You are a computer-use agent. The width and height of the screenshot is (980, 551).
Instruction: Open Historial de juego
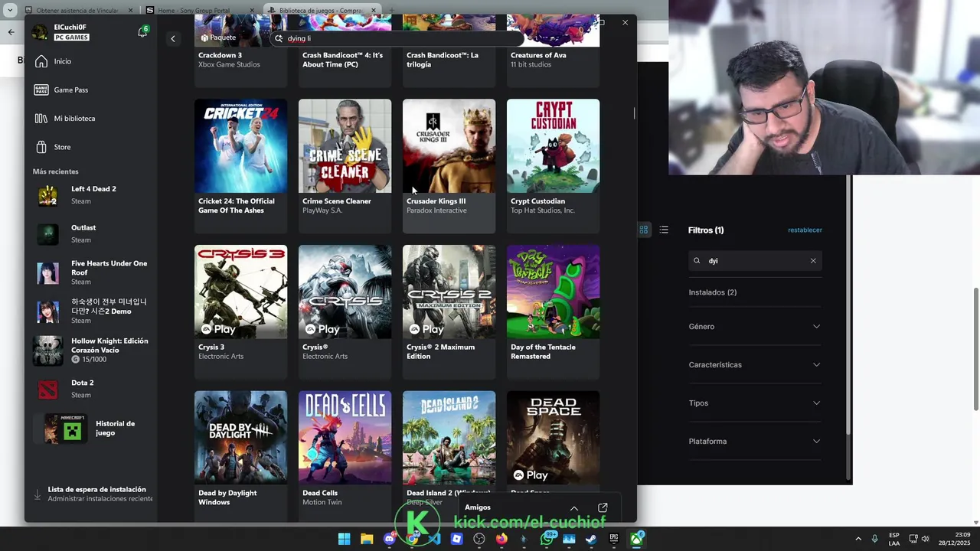(x=90, y=429)
